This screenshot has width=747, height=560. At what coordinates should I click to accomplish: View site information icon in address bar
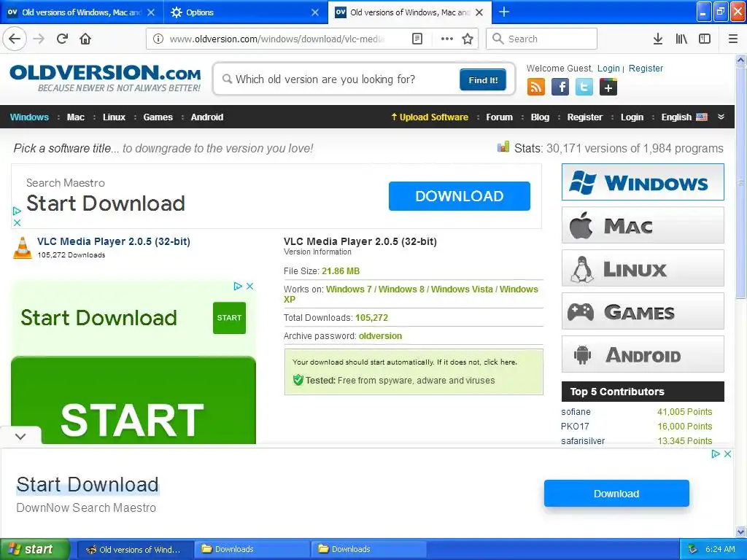pyautogui.click(x=158, y=39)
